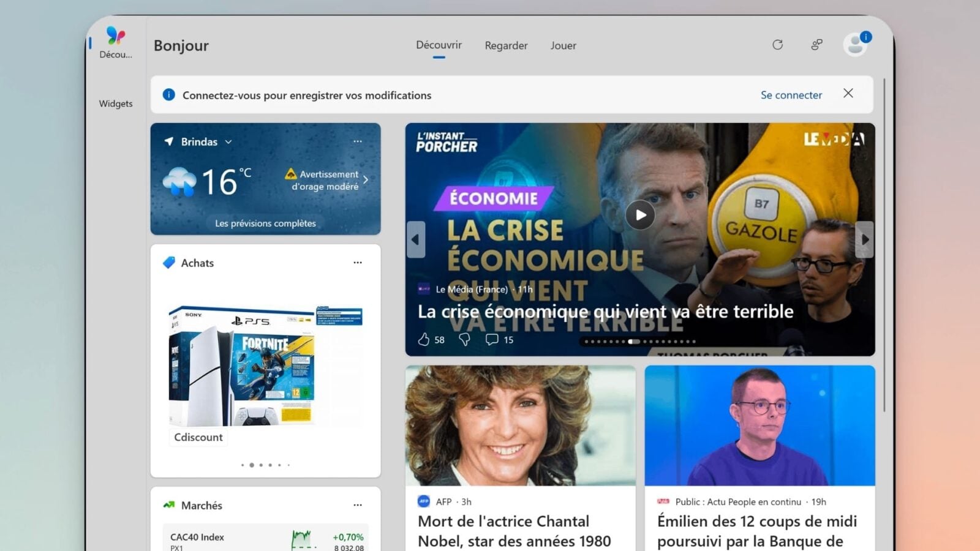Click the page vertical scrollbar
The image size is (980, 551).
(x=884, y=245)
